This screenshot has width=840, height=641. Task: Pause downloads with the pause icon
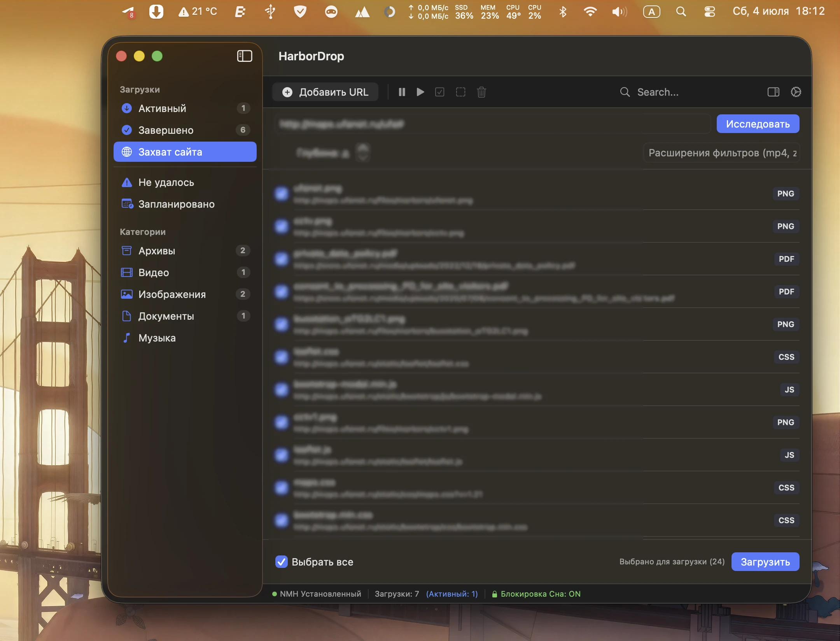pyautogui.click(x=402, y=92)
